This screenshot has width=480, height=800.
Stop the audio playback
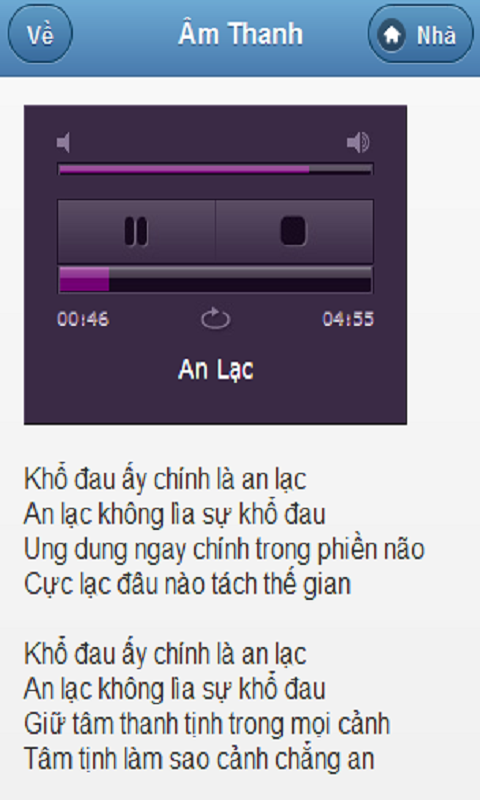tap(294, 232)
